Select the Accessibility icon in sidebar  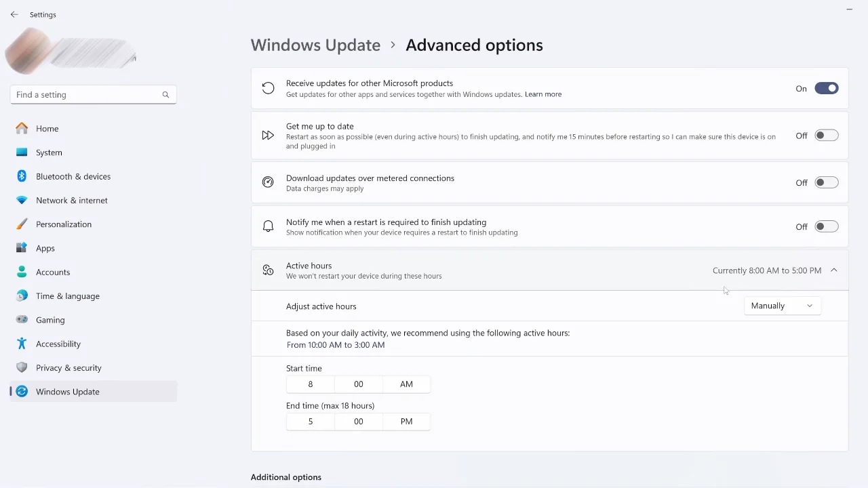[x=21, y=344]
